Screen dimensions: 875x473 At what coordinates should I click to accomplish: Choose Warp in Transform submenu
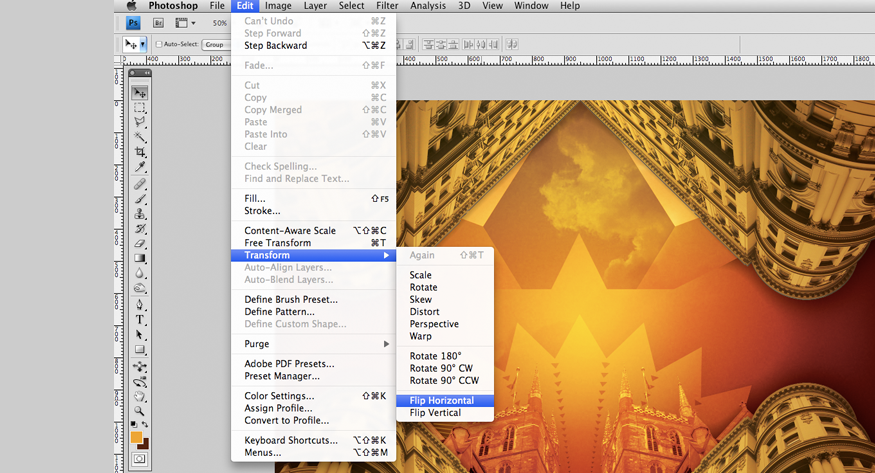pos(445,336)
